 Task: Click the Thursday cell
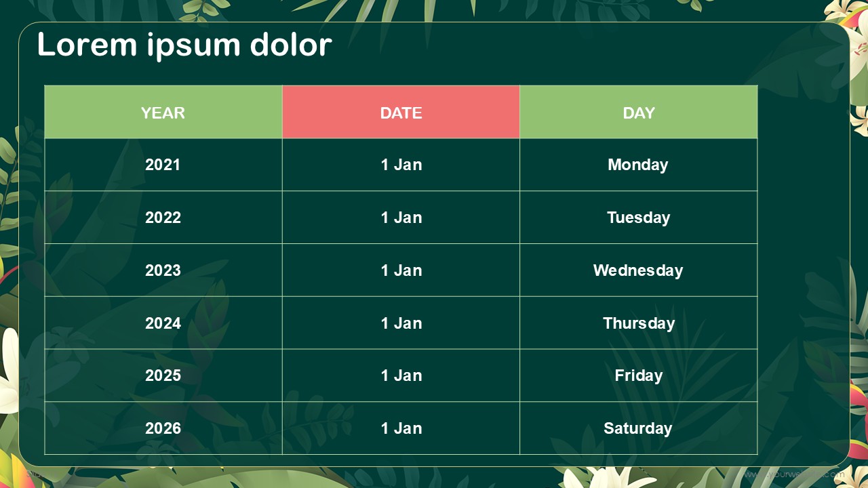pos(639,323)
